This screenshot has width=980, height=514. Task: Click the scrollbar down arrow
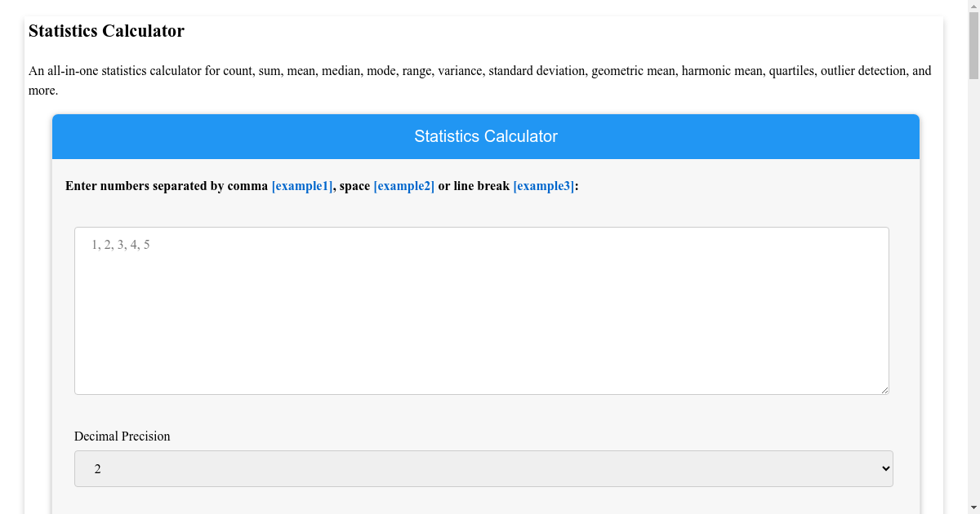[x=974, y=507]
